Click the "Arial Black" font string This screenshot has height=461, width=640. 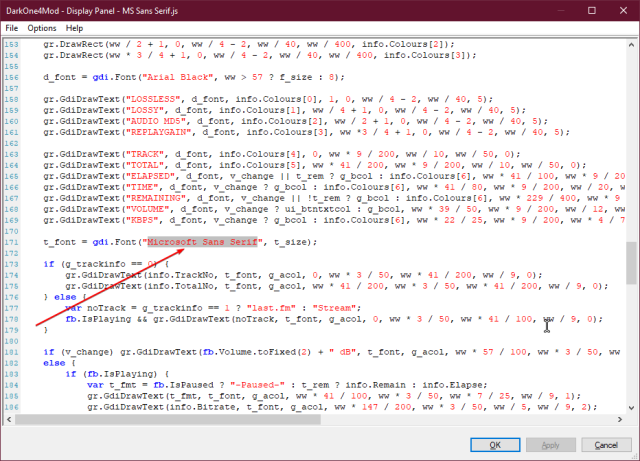tap(177, 77)
